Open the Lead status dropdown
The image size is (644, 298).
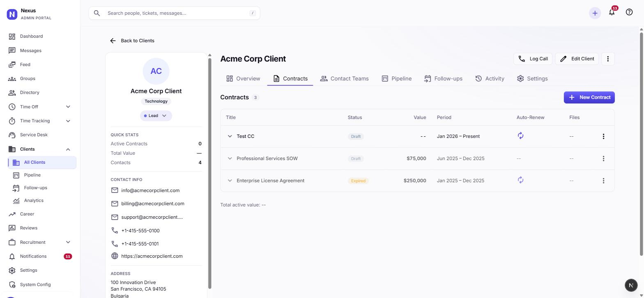(x=156, y=116)
